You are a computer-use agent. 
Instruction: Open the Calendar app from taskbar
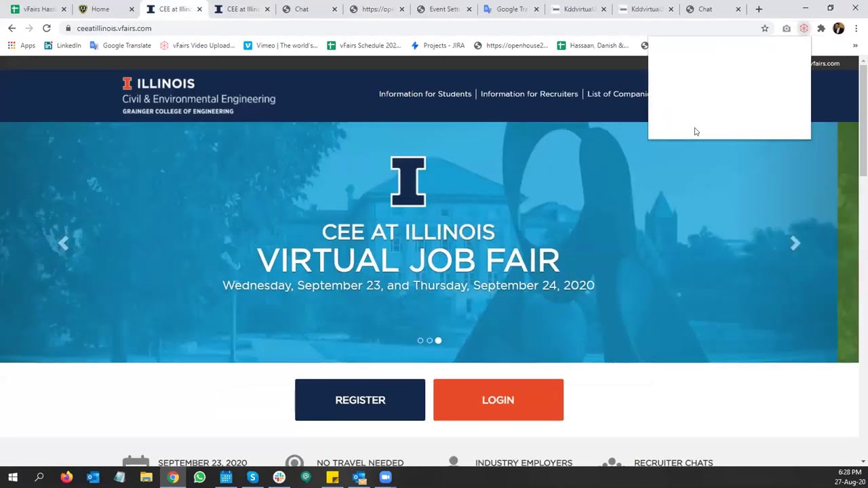[226, 477]
